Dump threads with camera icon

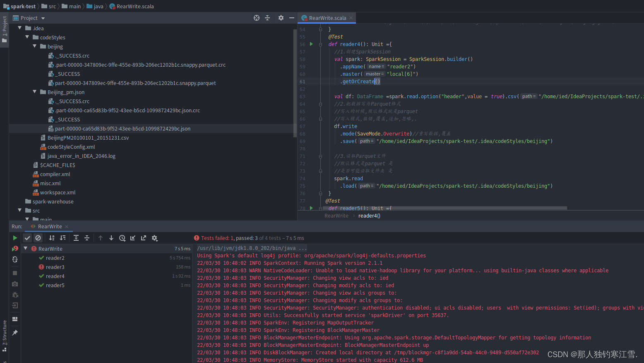coord(15,284)
